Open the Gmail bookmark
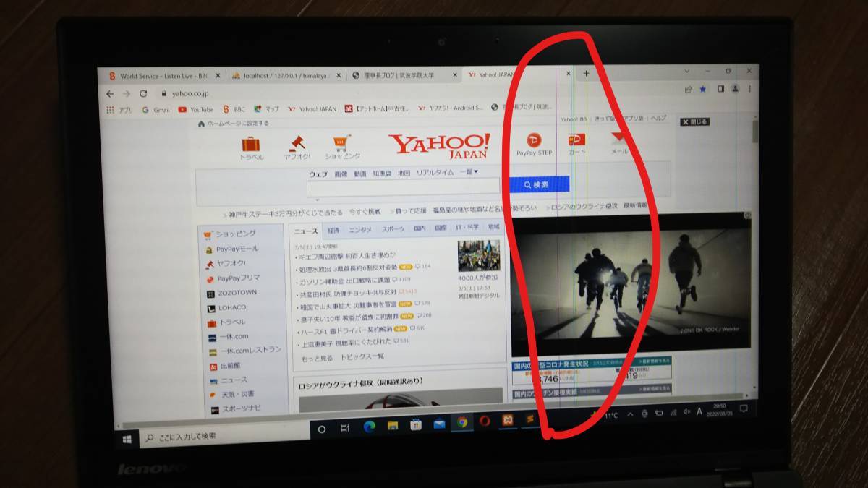This screenshot has width=868, height=488. tap(156, 110)
